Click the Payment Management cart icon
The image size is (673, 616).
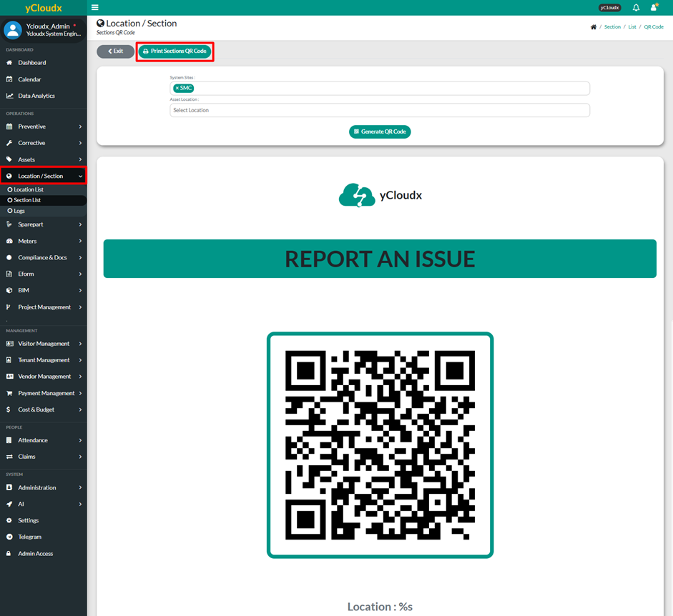point(9,393)
